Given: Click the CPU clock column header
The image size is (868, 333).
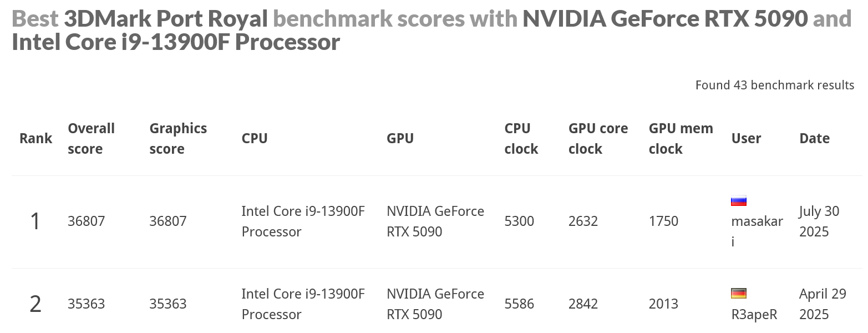Looking at the screenshot, I should click(521, 139).
